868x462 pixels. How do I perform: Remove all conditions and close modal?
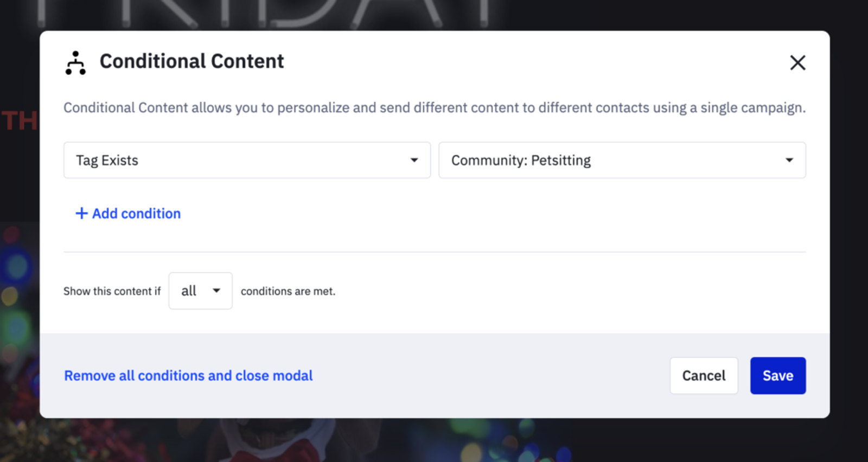(188, 376)
